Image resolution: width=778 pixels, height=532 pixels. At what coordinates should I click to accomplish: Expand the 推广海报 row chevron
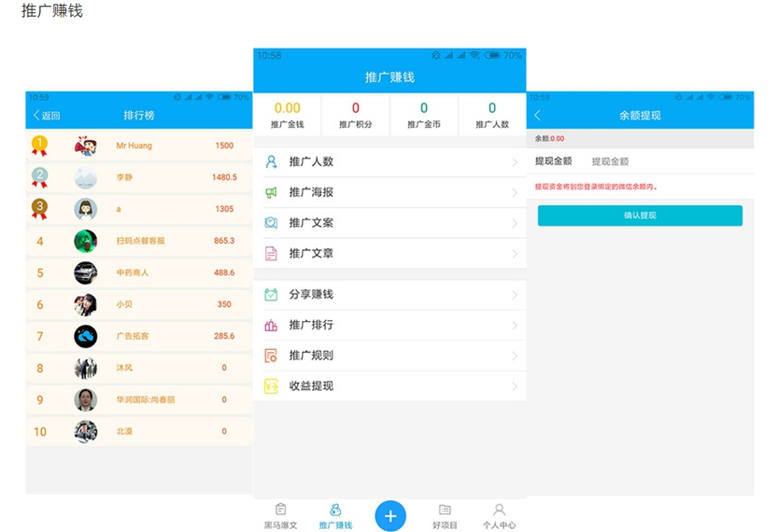coord(515,193)
